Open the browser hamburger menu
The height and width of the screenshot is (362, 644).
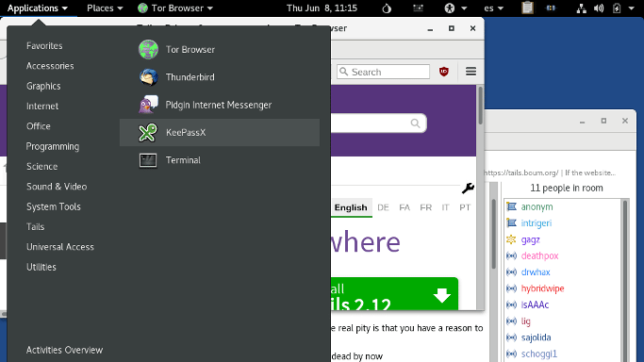(x=471, y=72)
